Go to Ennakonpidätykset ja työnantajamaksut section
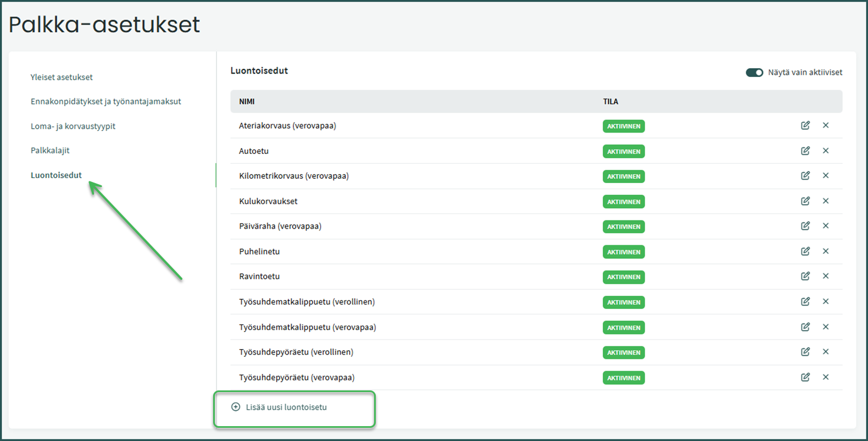The height and width of the screenshot is (441, 868). pos(105,102)
